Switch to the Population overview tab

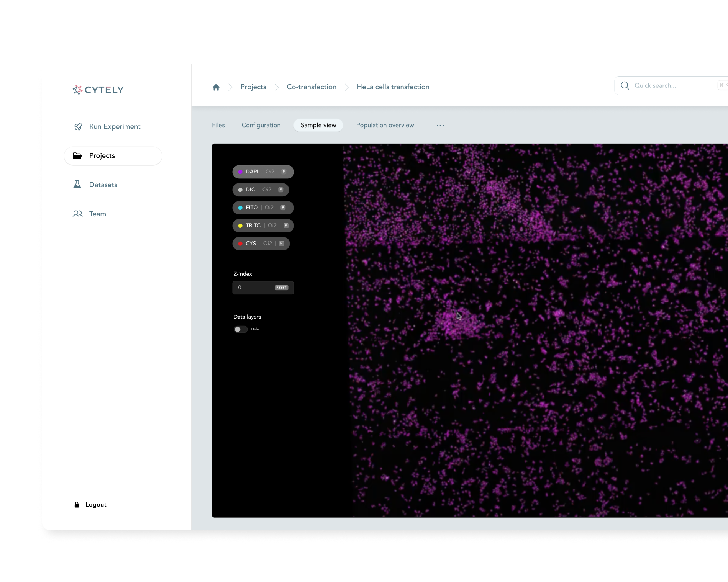(x=385, y=125)
